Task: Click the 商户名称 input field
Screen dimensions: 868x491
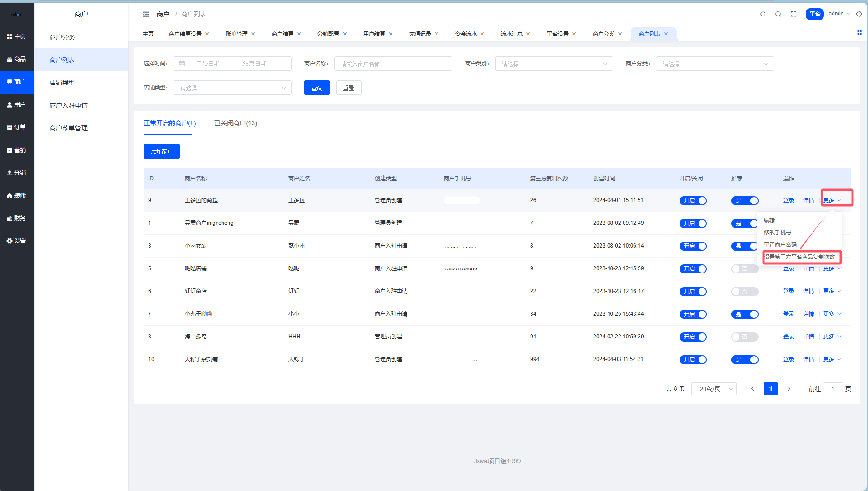Action: click(393, 64)
